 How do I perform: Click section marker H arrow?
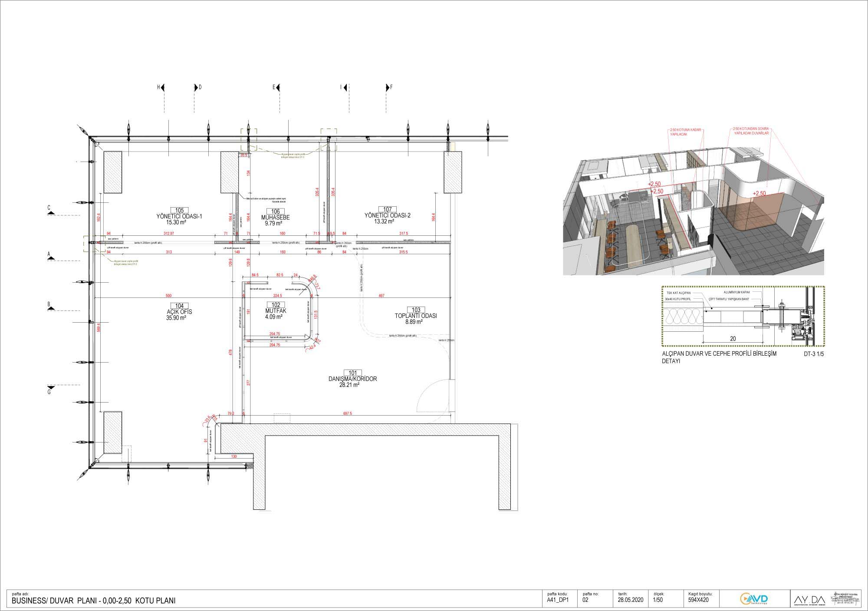click(x=163, y=87)
